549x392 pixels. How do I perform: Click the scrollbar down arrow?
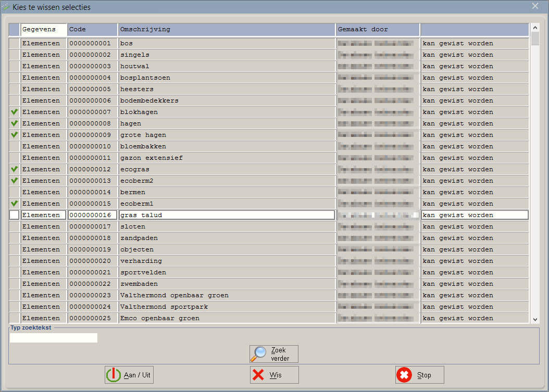point(535,319)
